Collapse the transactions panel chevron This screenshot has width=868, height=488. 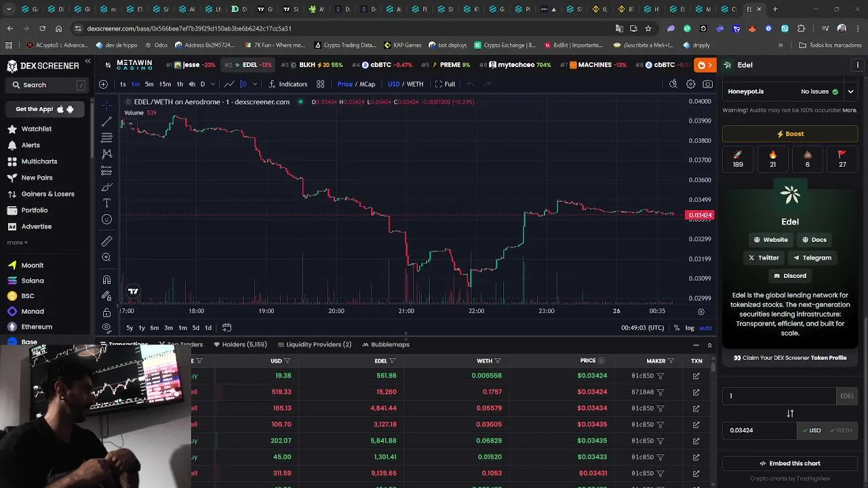pos(709,345)
